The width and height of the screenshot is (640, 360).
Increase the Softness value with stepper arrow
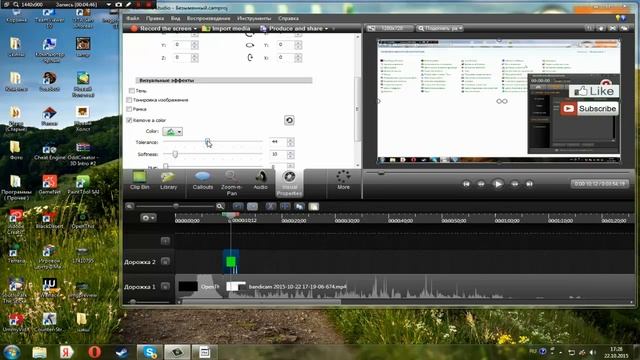click(x=291, y=152)
